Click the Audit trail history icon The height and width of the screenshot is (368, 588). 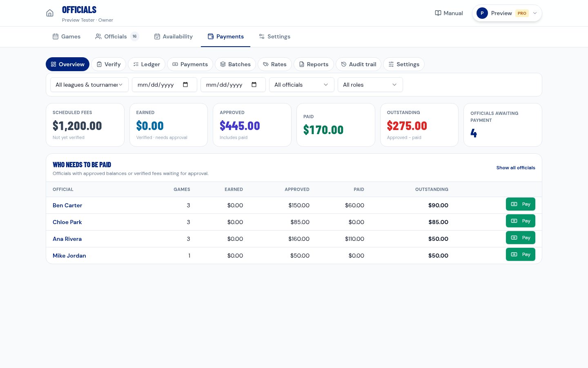344,64
